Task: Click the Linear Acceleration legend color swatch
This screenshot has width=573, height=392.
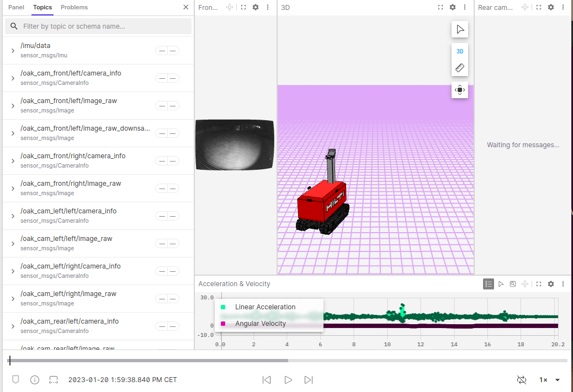Action: click(x=223, y=307)
